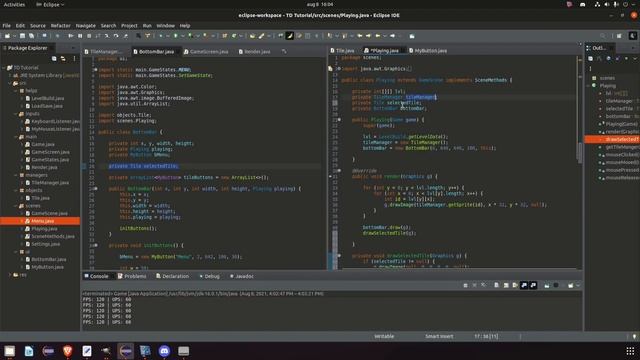Click the toolbar search magnifier icon
The width and height of the screenshot is (640, 360).
pos(602,36)
